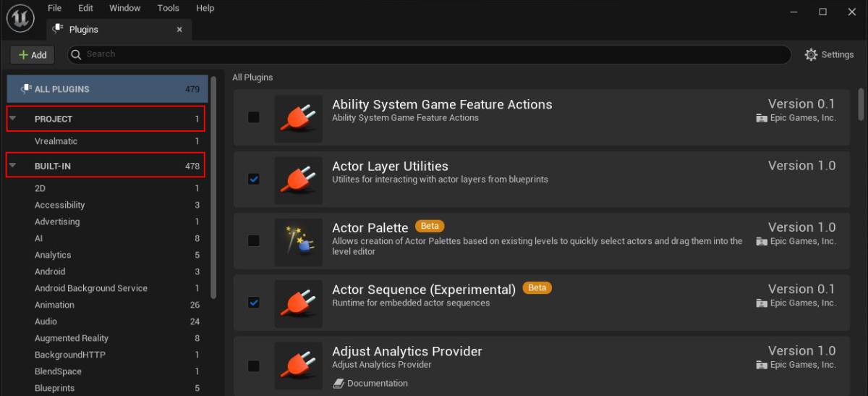The image size is (868, 396).
Task: Select the Plugins tab
Action: tap(118, 30)
